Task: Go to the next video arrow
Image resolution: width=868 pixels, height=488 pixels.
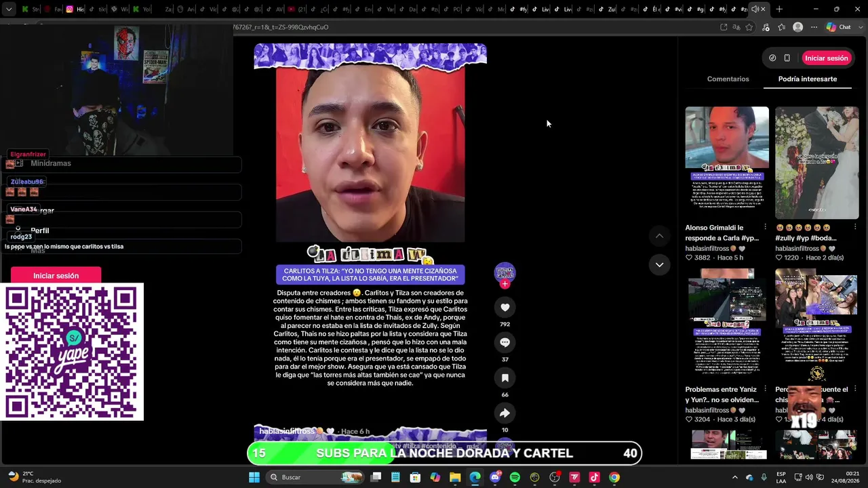Action: (659, 264)
